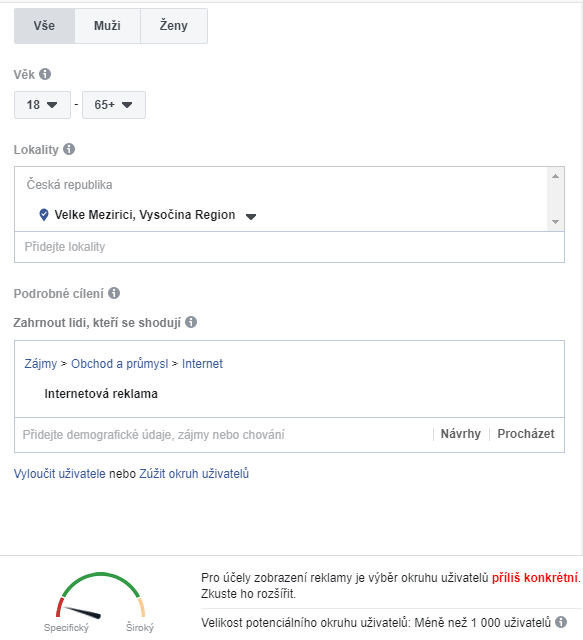Image resolution: width=583 pixels, height=640 pixels.
Task: Click the locations list scroll down arrow
Action: tap(555, 222)
